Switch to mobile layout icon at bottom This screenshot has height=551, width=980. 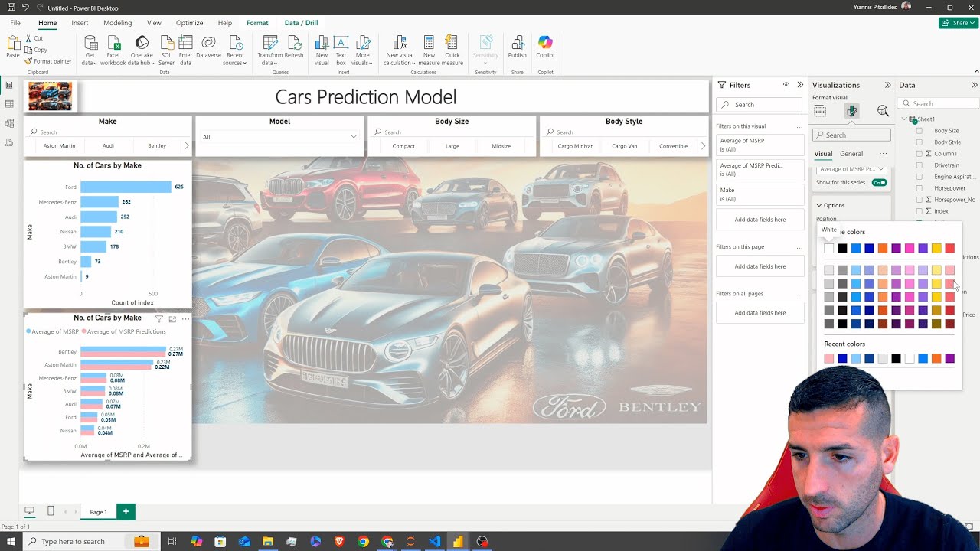[51, 510]
